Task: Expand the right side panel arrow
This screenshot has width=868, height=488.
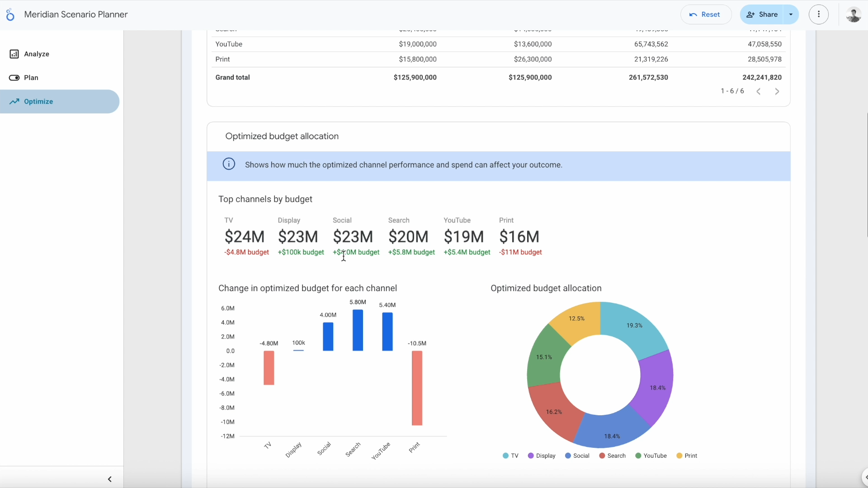Action: point(865,477)
